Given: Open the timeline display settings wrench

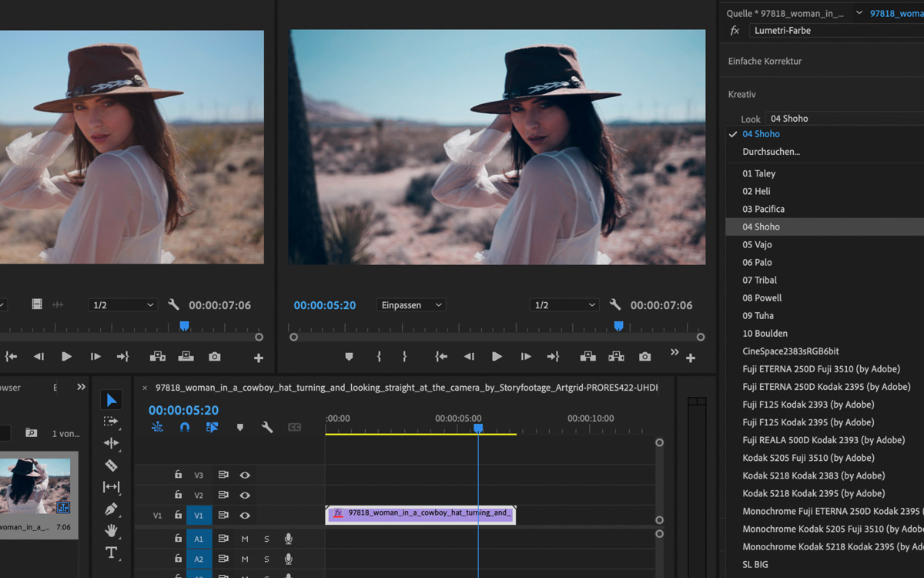Looking at the screenshot, I should tap(267, 427).
